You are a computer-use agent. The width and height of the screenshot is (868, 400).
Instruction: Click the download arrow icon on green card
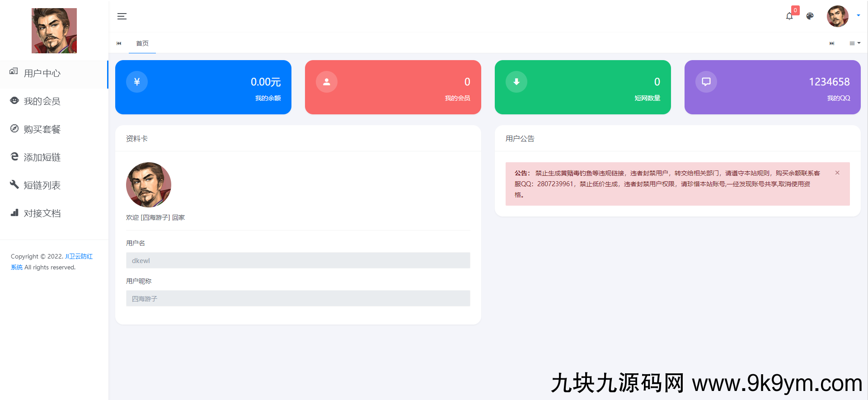(516, 82)
